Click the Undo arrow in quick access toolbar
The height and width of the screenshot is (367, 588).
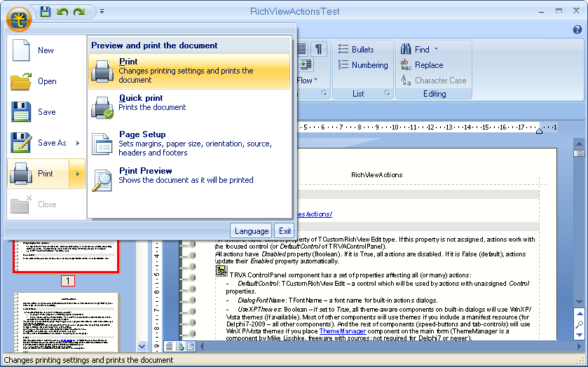tap(62, 11)
